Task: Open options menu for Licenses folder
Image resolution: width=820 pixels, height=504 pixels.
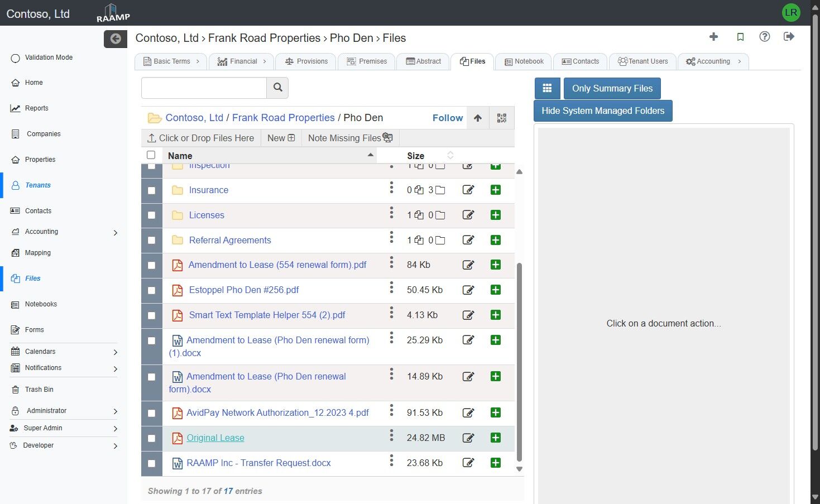Action: [391, 213]
